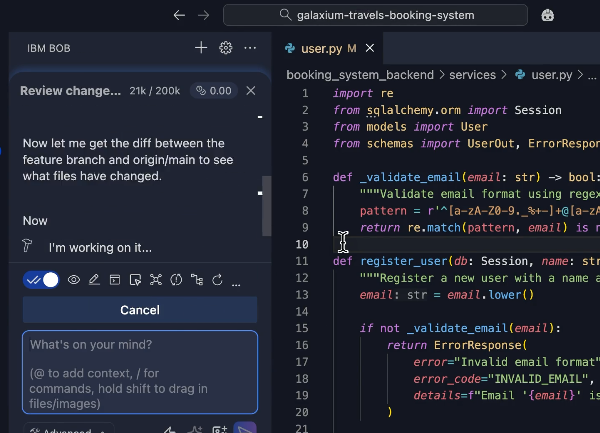Open booking_system_backend breadcrumb
This screenshot has width=600, height=433.
(x=360, y=75)
